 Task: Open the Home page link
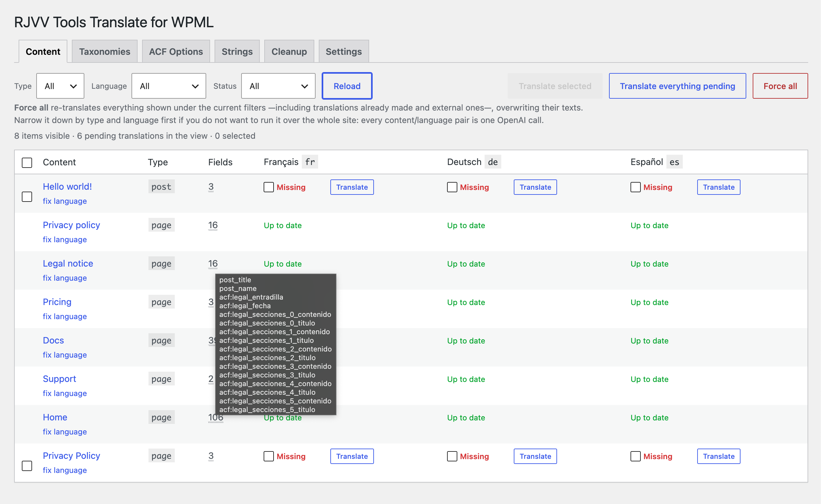tap(55, 417)
